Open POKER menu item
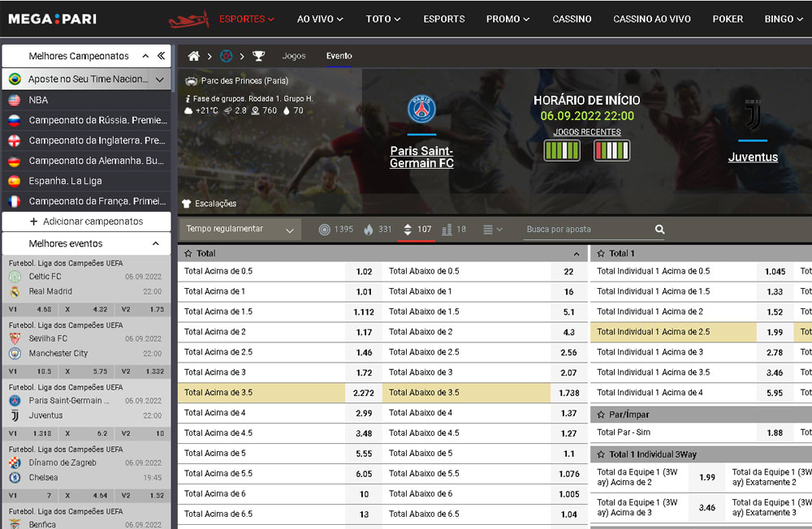The height and width of the screenshot is (529, 812). coord(728,19)
